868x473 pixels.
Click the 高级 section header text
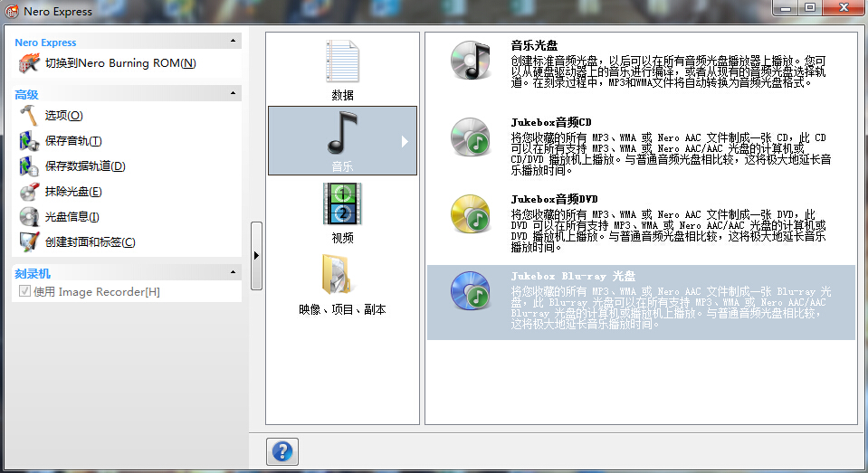pyautogui.click(x=26, y=95)
